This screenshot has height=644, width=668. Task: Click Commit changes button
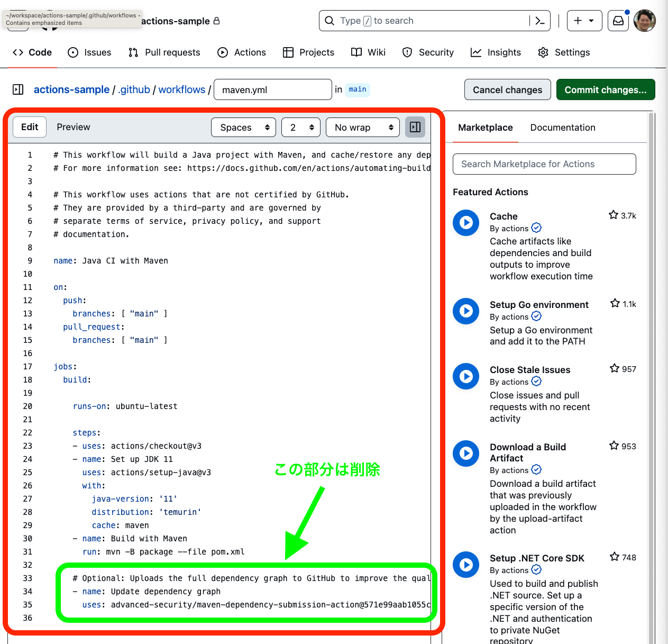click(x=606, y=89)
